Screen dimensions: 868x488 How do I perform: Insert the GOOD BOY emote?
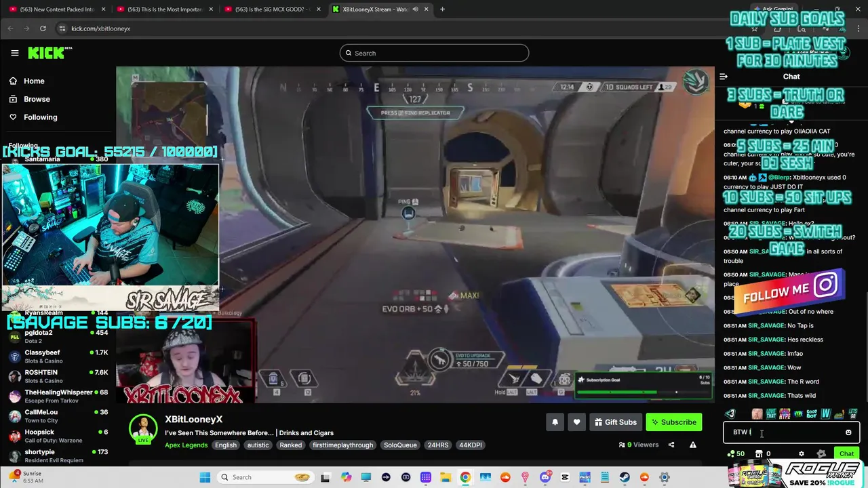click(x=812, y=413)
